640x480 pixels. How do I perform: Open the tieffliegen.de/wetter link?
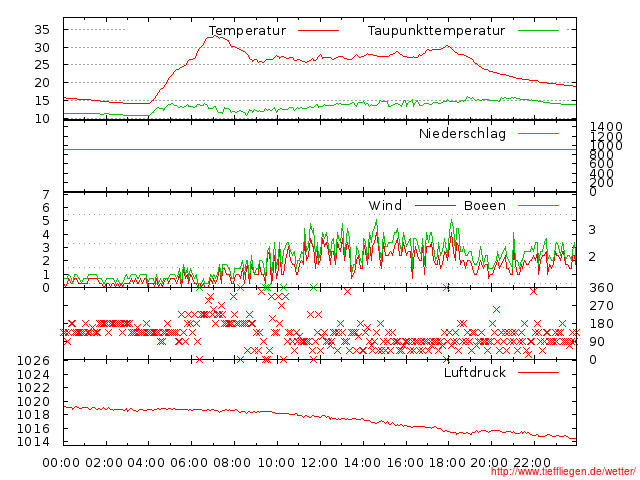tap(563, 472)
